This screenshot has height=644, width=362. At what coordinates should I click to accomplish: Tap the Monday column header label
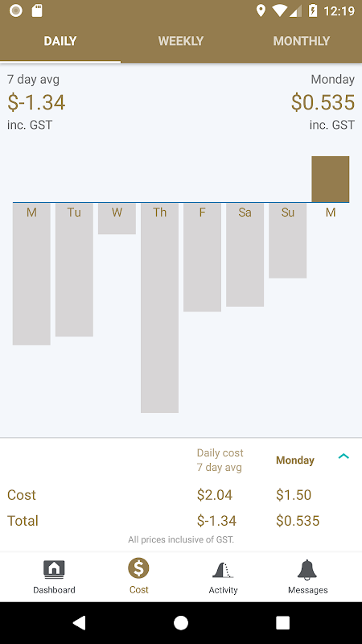295,460
